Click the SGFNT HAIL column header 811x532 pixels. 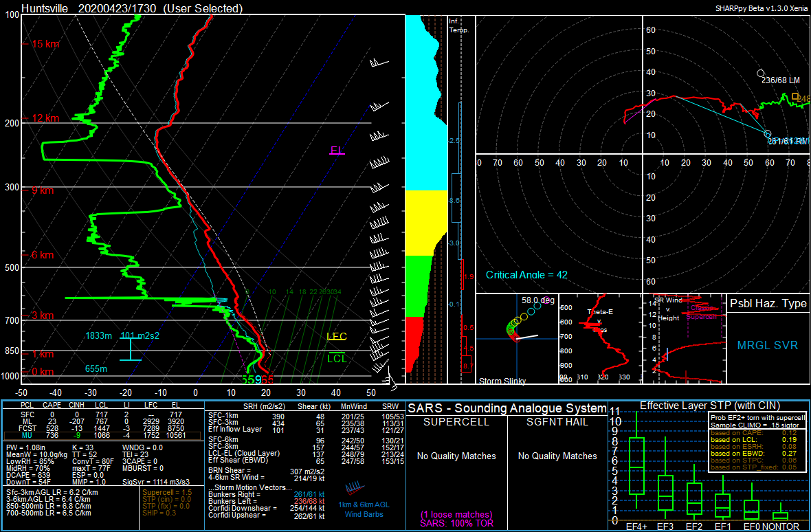pyautogui.click(x=557, y=422)
